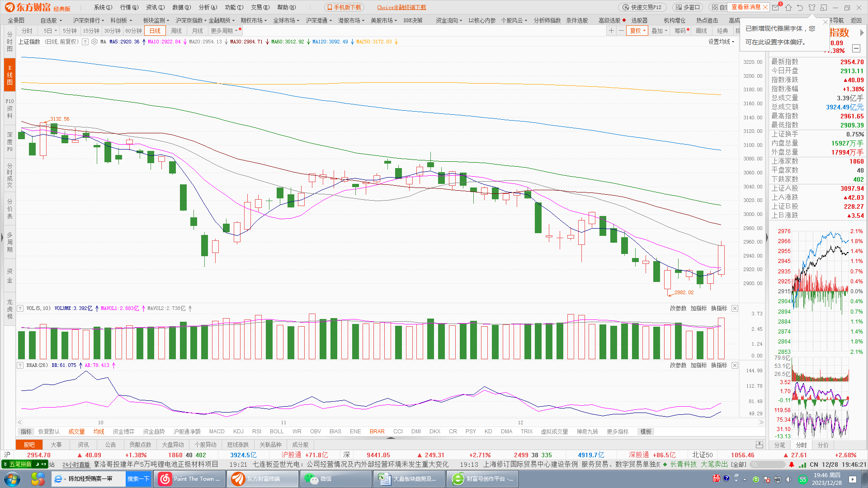The image size is (868, 488).
Task: Select the 股吧 bottom tab
Action: [x=29, y=445]
